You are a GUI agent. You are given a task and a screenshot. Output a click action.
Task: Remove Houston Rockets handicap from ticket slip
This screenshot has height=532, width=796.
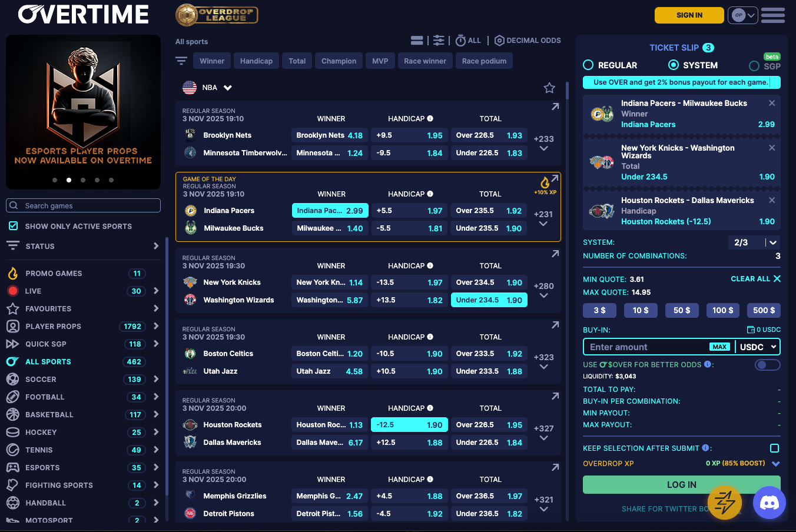772,200
